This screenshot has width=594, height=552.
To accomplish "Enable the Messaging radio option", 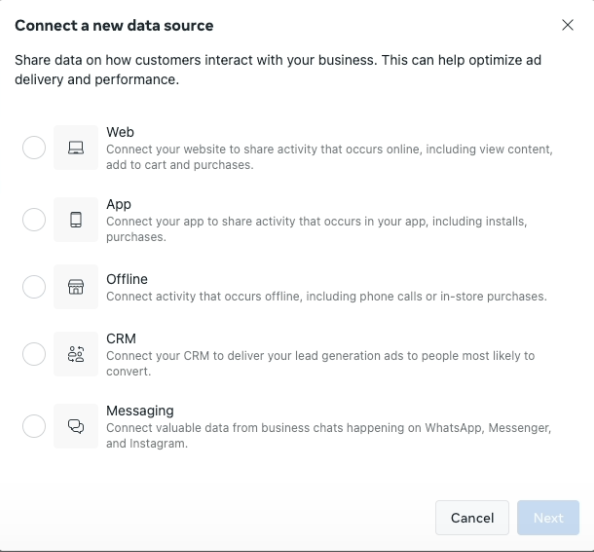I will tap(34, 426).
